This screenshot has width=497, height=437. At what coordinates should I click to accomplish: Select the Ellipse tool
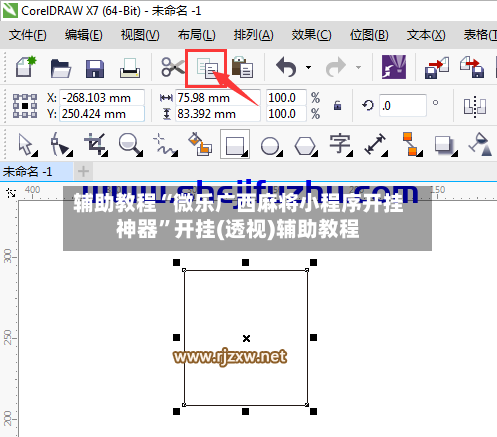pyautogui.click(x=271, y=146)
